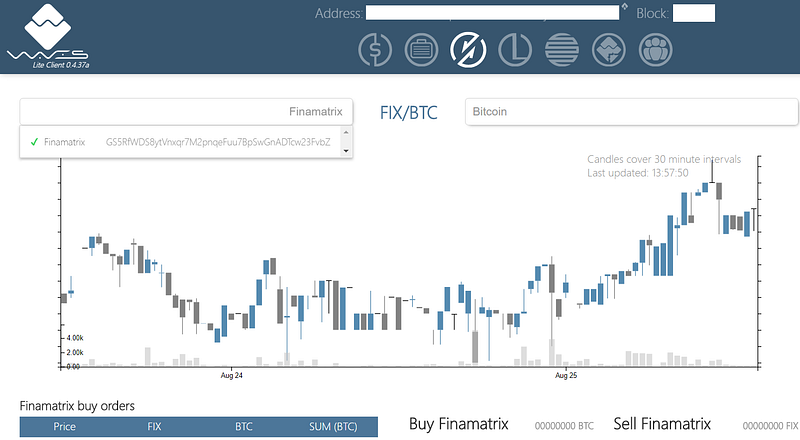The width and height of the screenshot is (800, 440).
Task: Click the Price column header
Action: click(x=65, y=427)
